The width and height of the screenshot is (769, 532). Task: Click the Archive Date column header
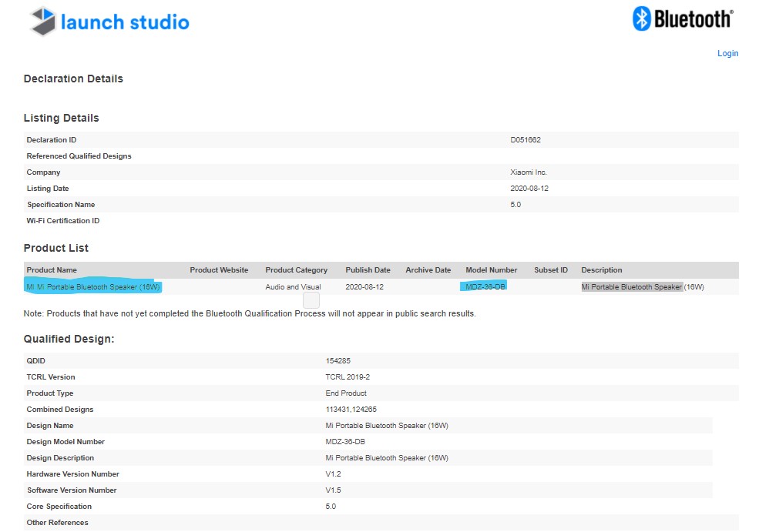click(x=428, y=270)
